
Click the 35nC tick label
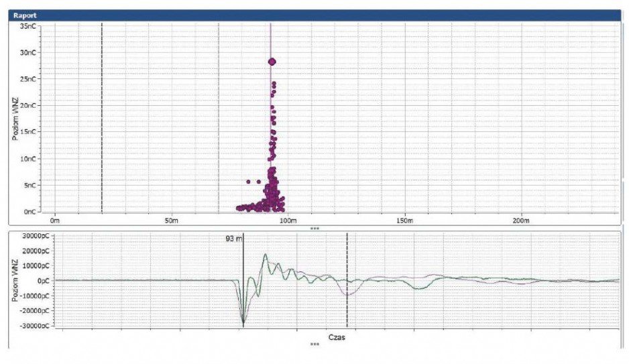[30, 26]
